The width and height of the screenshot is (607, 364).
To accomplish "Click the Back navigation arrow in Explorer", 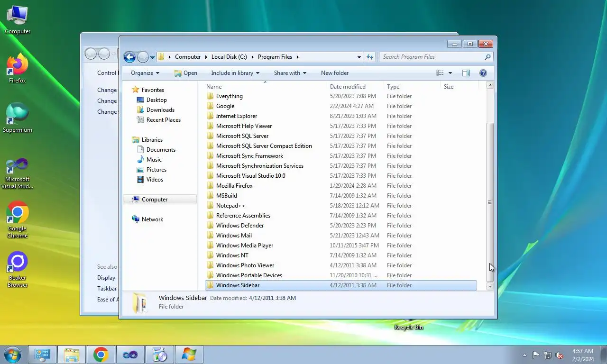I will [129, 57].
